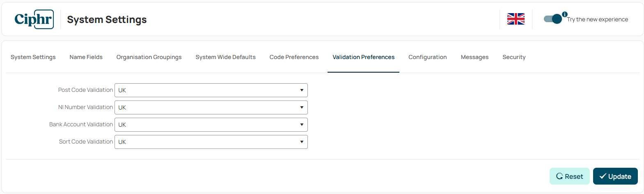
Task: Open the NI Number Validation dropdown
Action: click(211, 107)
